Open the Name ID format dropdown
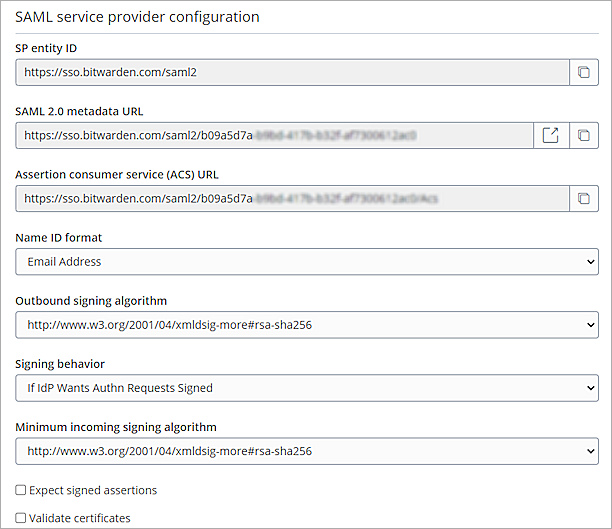This screenshot has width=612, height=529. click(307, 262)
